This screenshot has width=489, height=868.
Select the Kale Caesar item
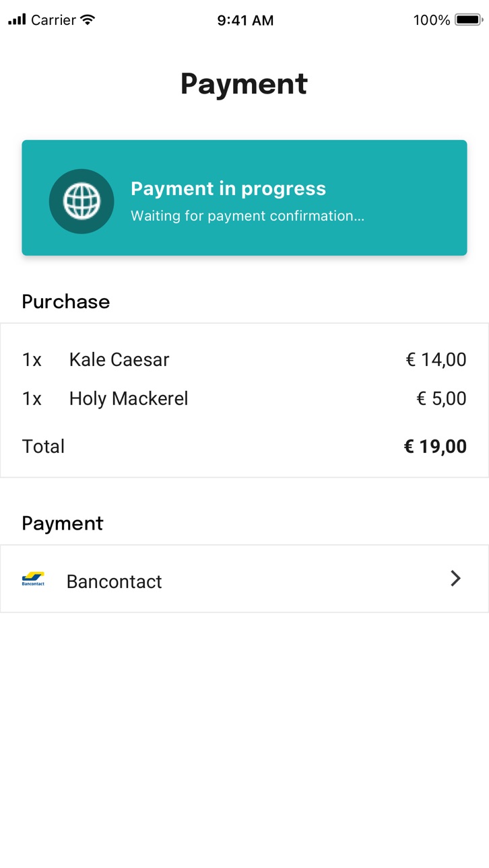[119, 359]
